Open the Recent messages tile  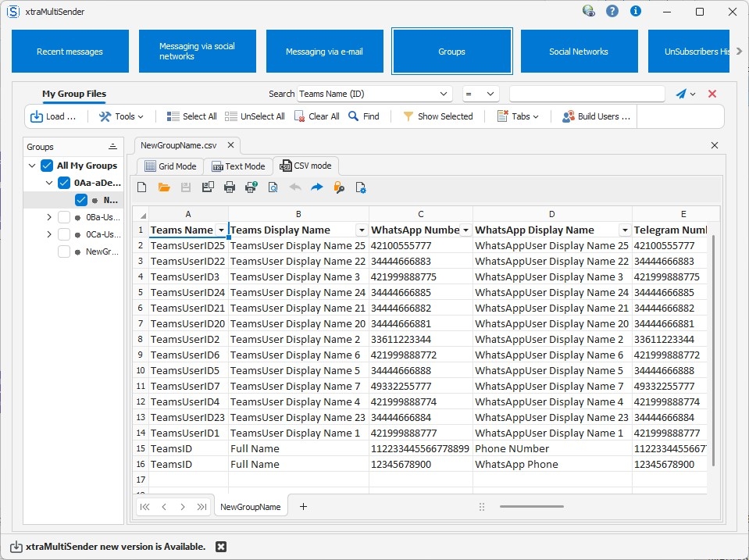coord(70,51)
